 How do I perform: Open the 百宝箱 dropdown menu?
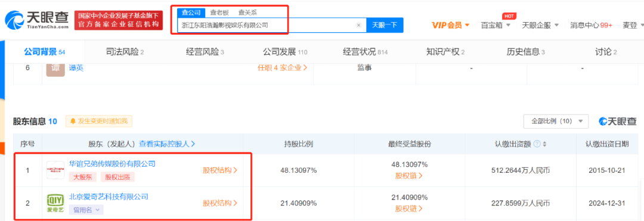coord(496,26)
